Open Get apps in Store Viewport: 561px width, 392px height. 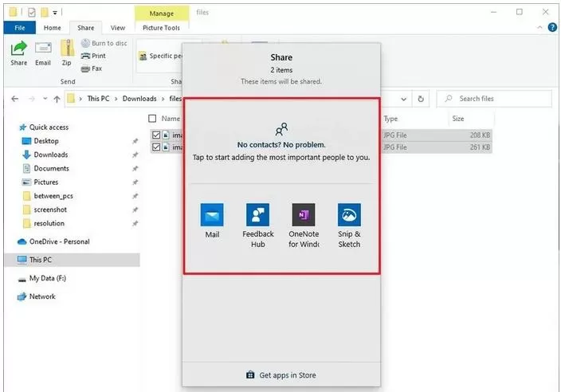click(x=281, y=374)
